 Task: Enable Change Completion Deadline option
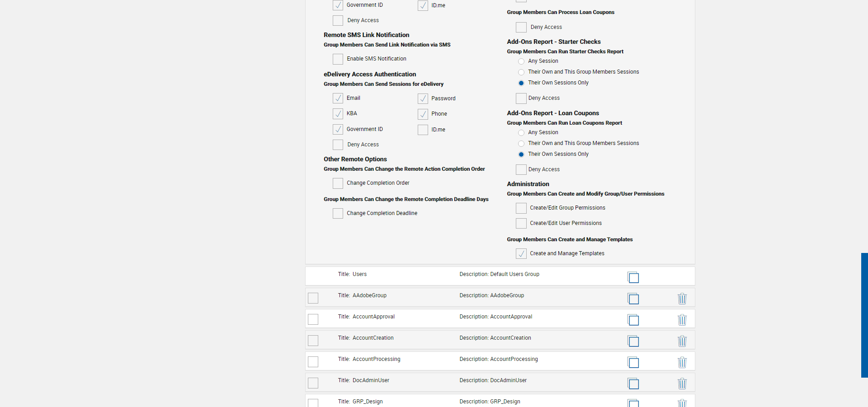338,213
